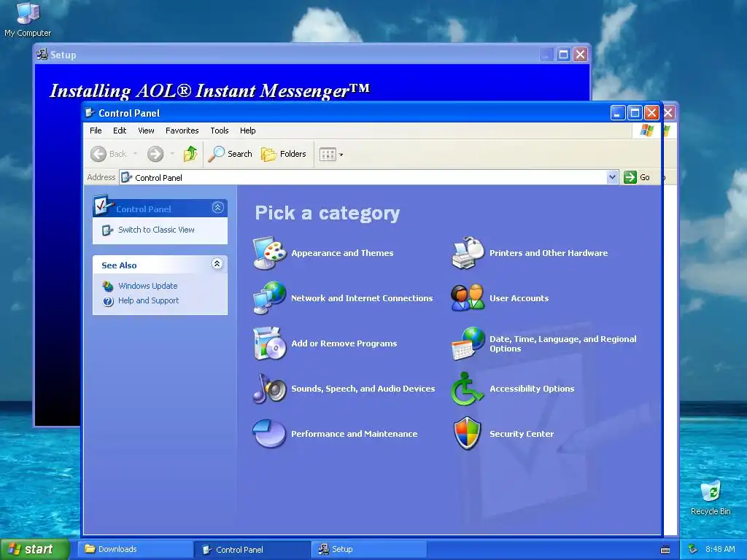Click the Views toolbar icon
This screenshot has width=747, height=560.
click(x=328, y=155)
